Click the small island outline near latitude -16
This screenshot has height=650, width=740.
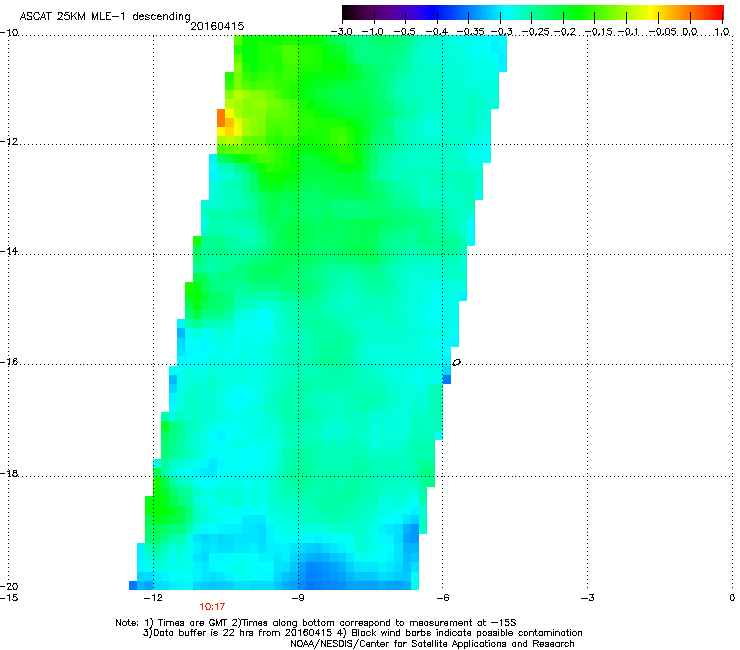456,363
